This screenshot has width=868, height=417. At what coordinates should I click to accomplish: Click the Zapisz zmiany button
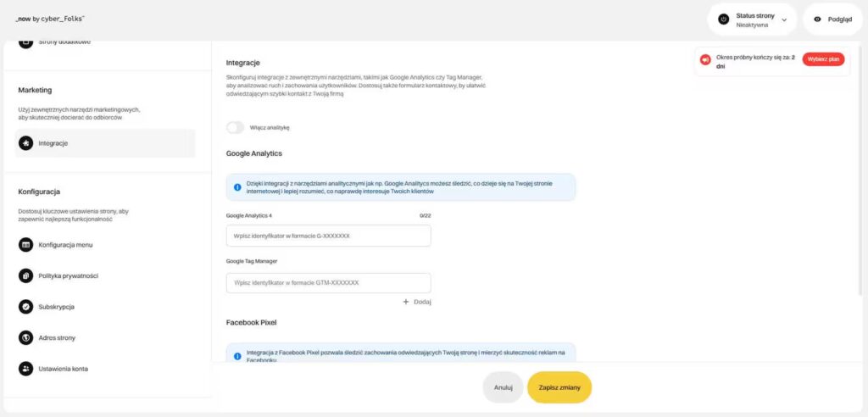click(x=559, y=387)
